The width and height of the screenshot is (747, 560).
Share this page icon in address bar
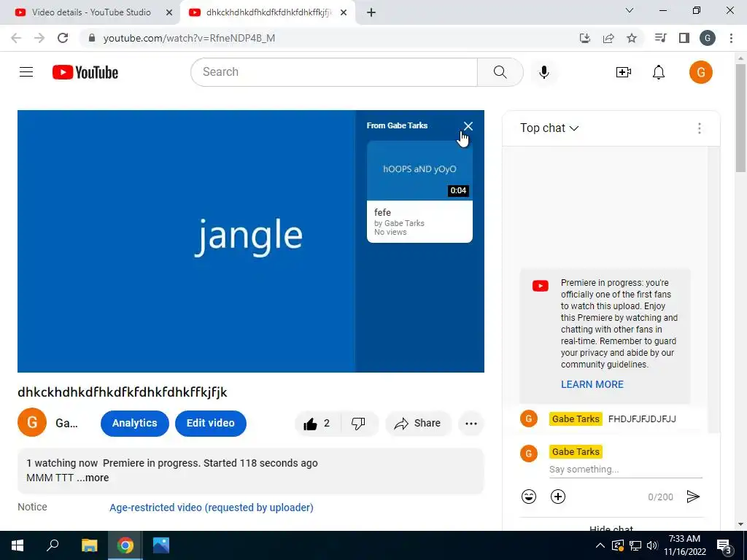608,38
